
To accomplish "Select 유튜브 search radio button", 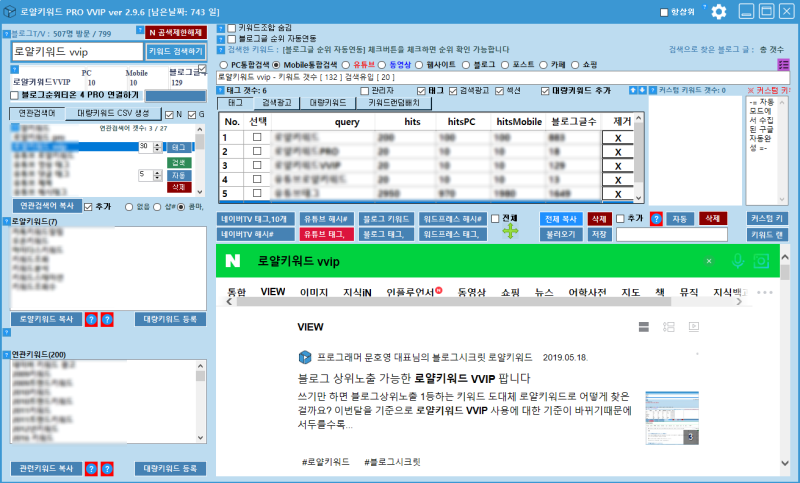I will [x=345, y=65].
